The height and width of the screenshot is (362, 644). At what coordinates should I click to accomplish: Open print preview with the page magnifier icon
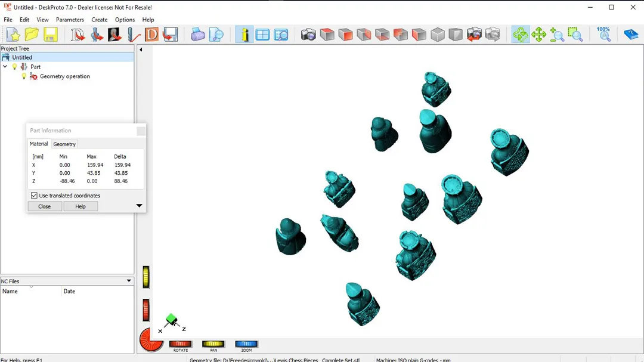pyautogui.click(x=216, y=35)
